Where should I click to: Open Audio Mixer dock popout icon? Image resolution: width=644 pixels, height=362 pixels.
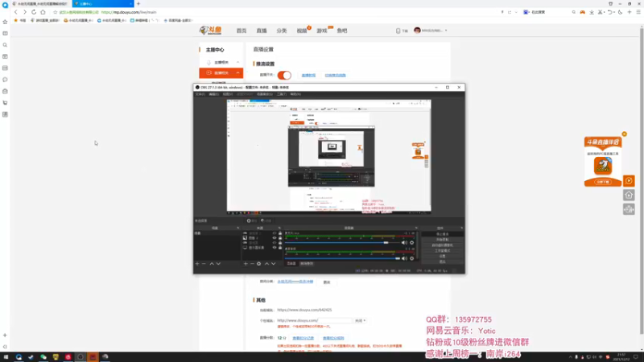[x=416, y=228]
